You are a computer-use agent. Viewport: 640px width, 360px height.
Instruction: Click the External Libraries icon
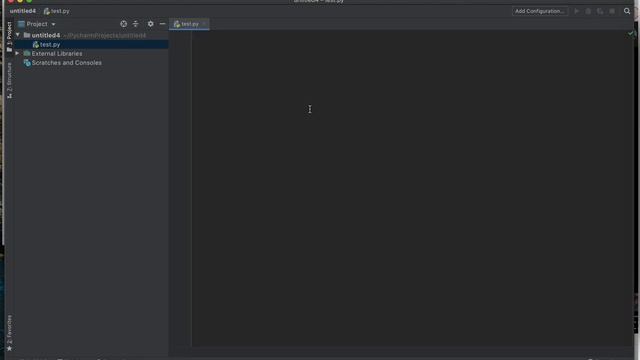point(27,53)
